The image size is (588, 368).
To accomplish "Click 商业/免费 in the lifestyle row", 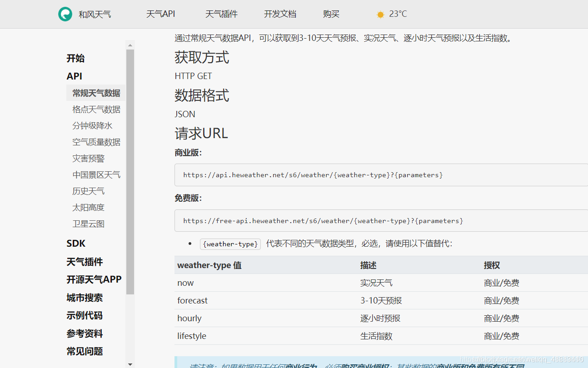I will [502, 336].
